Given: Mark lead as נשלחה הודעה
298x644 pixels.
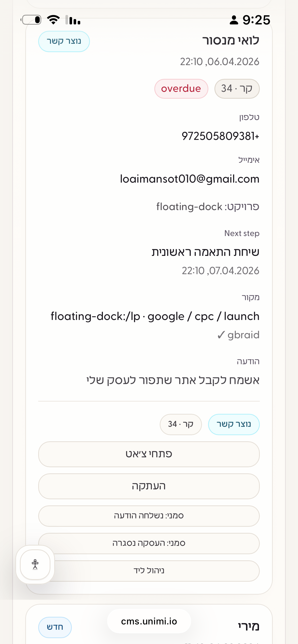Looking at the screenshot, I should tap(149, 516).
